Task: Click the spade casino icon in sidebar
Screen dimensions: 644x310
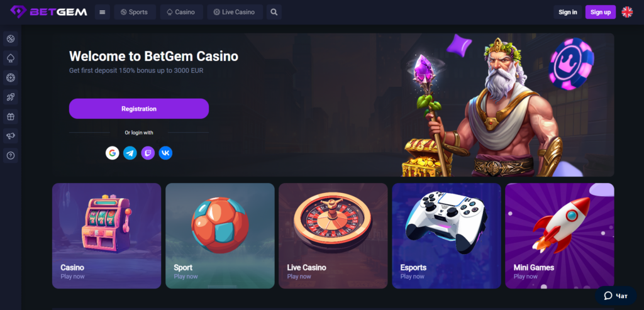Action: click(x=10, y=58)
